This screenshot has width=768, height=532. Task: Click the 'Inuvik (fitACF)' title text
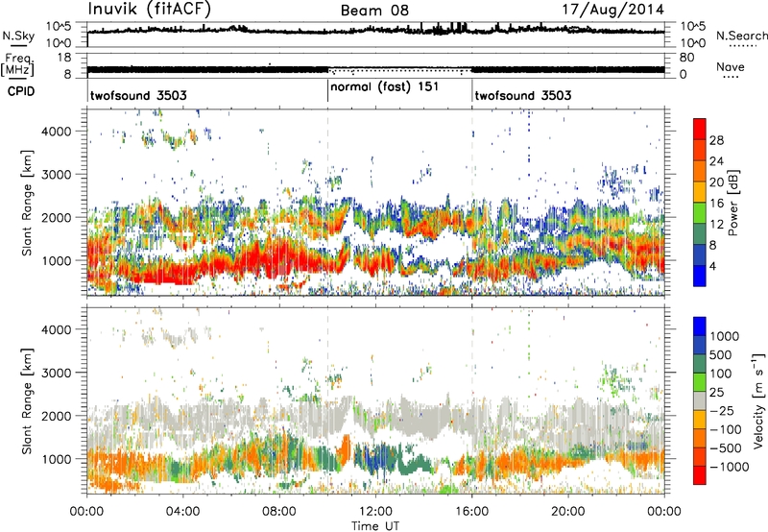[150, 10]
